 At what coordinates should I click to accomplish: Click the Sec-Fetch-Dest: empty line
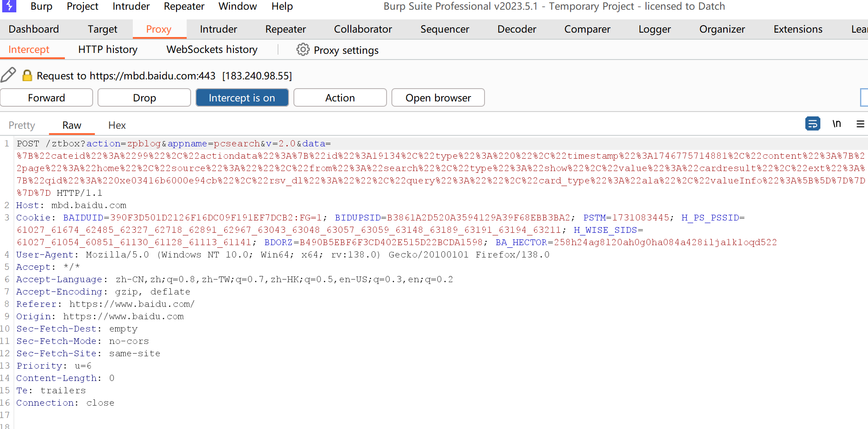[x=77, y=328]
